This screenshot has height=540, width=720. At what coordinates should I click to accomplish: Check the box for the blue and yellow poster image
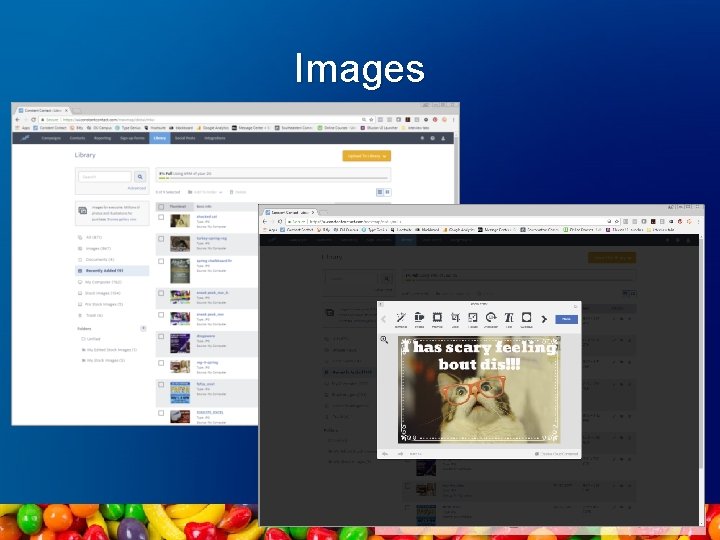(x=161, y=385)
